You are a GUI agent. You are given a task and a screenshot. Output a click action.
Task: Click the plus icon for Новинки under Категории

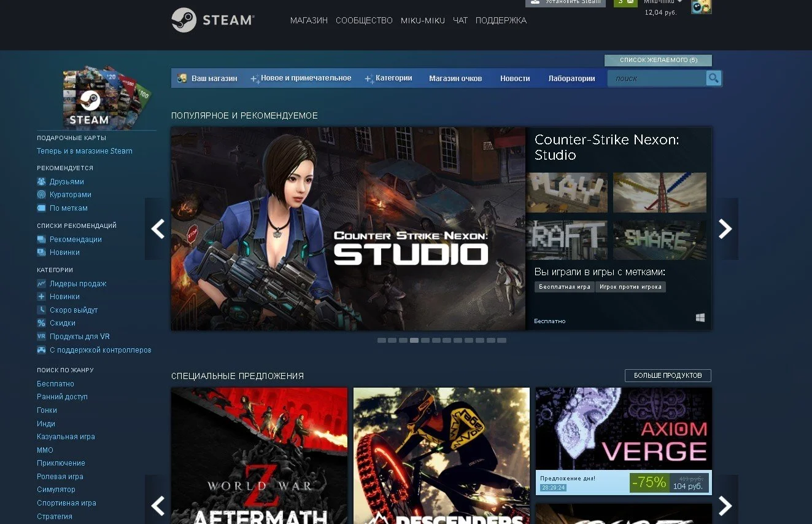[x=41, y=297]
